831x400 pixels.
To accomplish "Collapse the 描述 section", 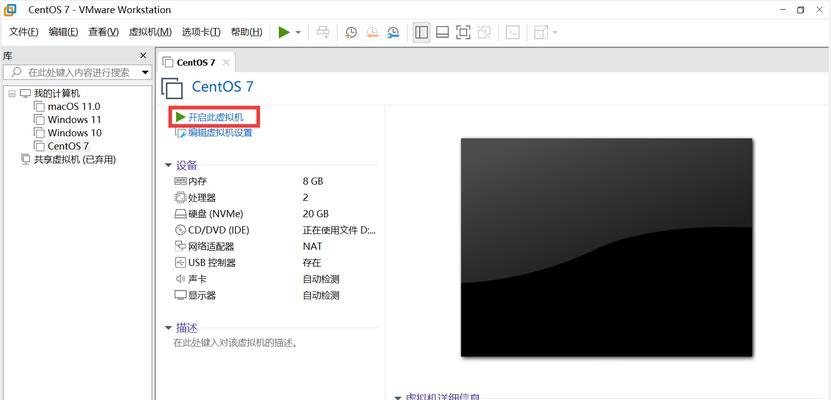I will [168, 328].
